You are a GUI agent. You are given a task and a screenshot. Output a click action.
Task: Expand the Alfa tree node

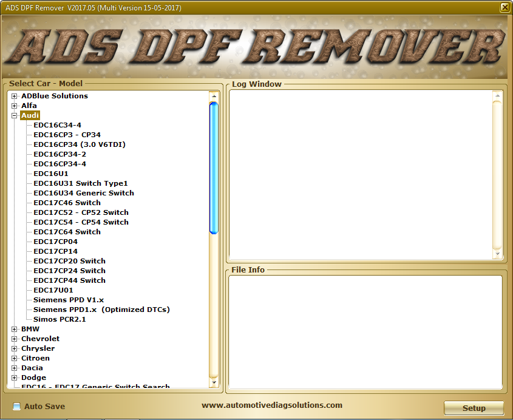tap(14, 106)
